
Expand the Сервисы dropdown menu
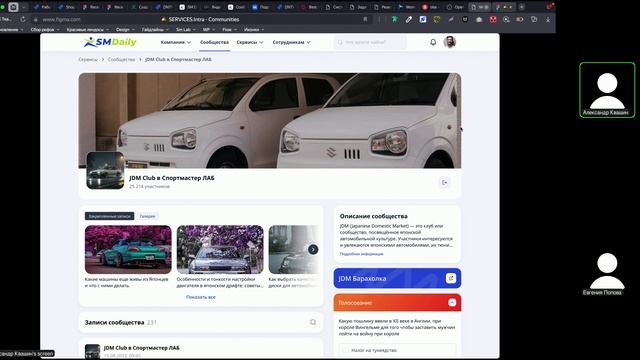[250, 42]
